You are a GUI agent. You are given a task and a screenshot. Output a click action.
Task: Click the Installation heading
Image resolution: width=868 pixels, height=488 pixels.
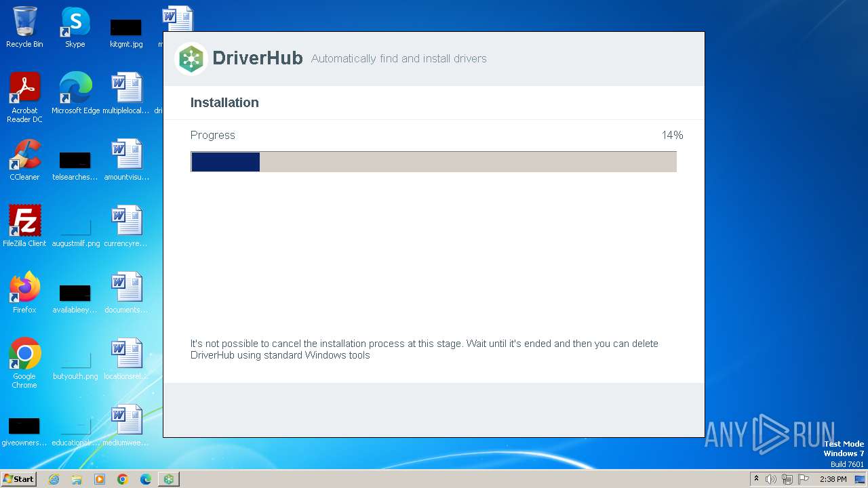click(224, 102)
